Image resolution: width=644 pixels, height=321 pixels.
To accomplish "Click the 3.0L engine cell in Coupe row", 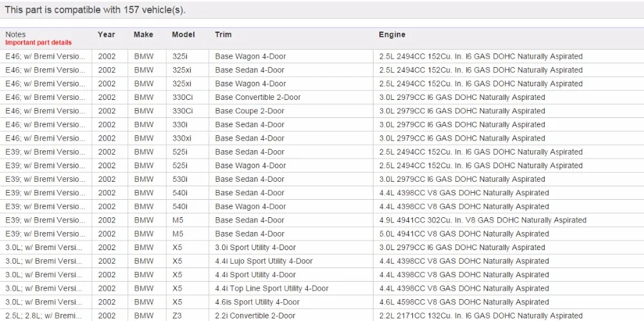I will [x=462, y=111].
